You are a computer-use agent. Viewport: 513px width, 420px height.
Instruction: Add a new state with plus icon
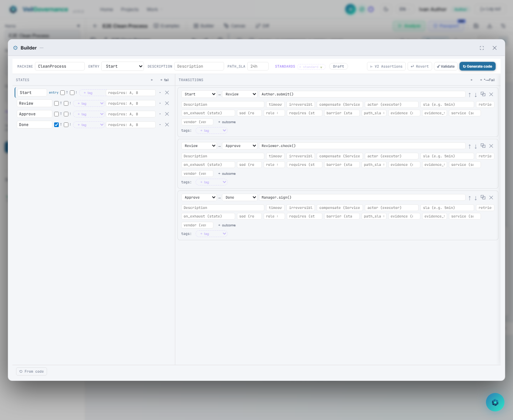click(152, 80)
